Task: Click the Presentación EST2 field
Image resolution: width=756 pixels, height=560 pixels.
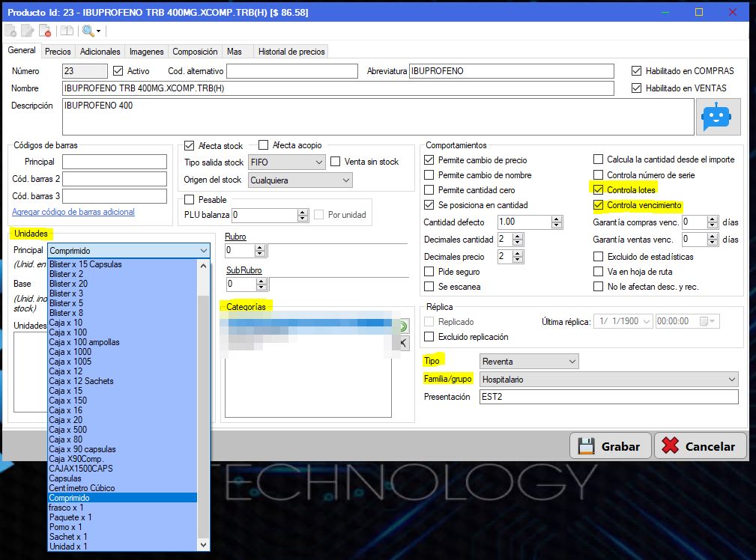Action: coord(609,397)
